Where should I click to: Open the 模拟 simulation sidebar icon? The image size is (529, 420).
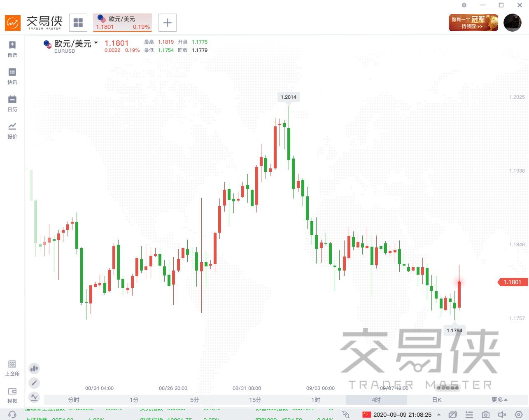(x=12, y=395)
